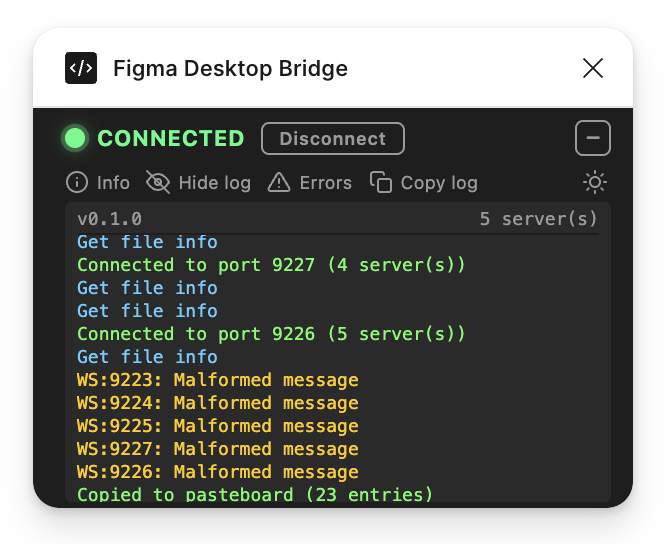Open the Info label
Image resolution: width=668 pixels, height=544 pixels.
click(113, 183)
